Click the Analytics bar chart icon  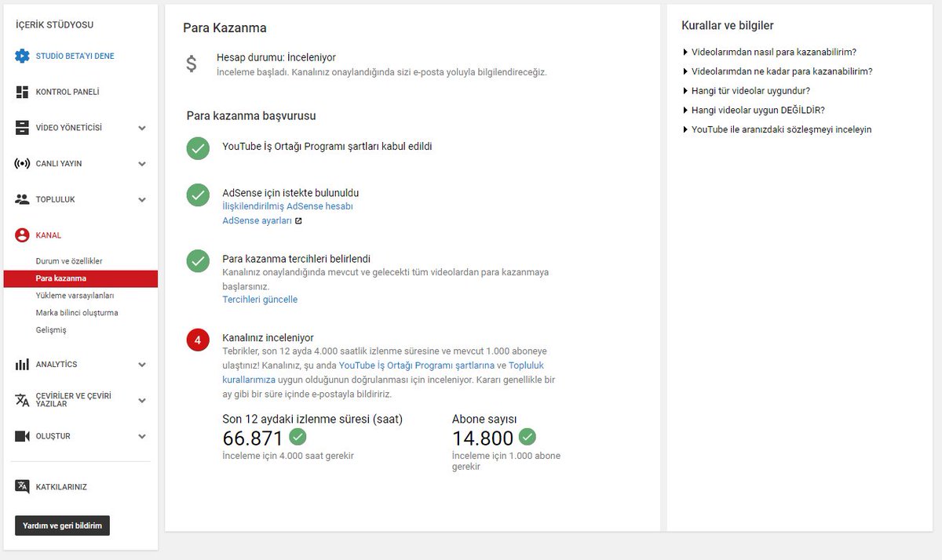[22, 364]
